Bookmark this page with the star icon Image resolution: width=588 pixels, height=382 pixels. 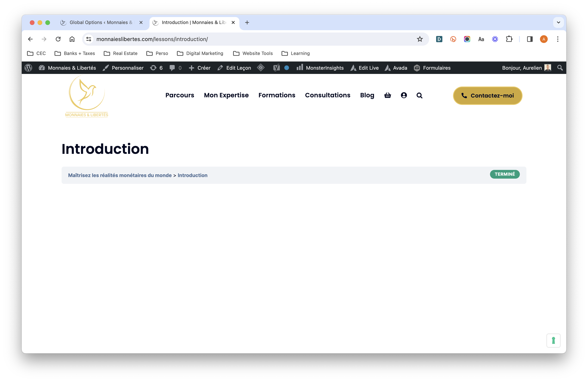[420, 39]
